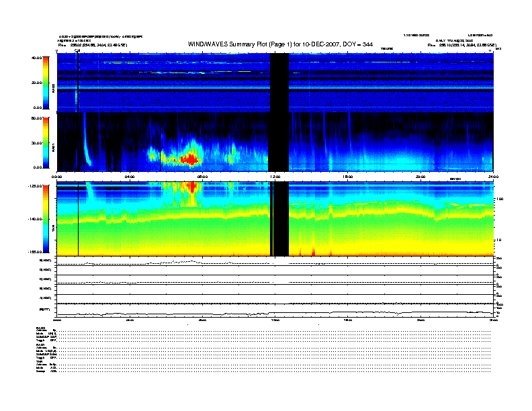Click the 20:00 tick label under RAD1 panel
Viewport: 532px width, 411px height.
coord(420,177)
